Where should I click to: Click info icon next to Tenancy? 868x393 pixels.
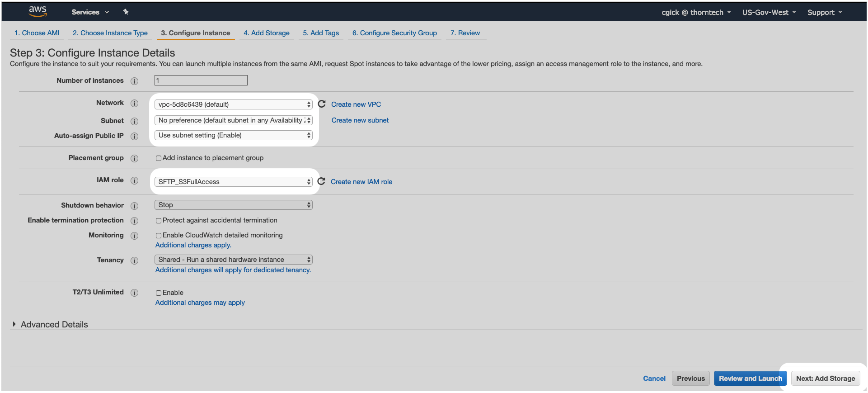tap(134, 260)
